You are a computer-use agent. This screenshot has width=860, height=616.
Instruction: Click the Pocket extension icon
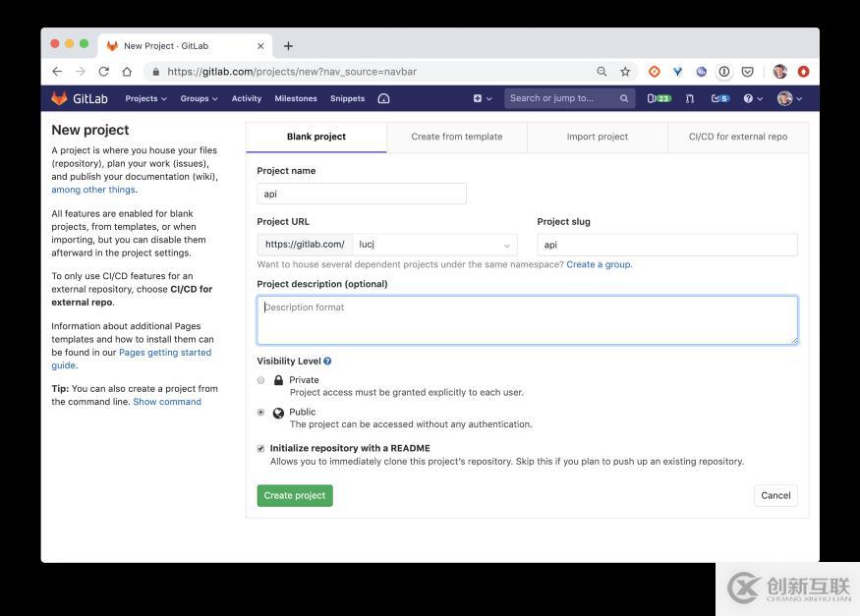pyautogui.click(x=748, y=72)
